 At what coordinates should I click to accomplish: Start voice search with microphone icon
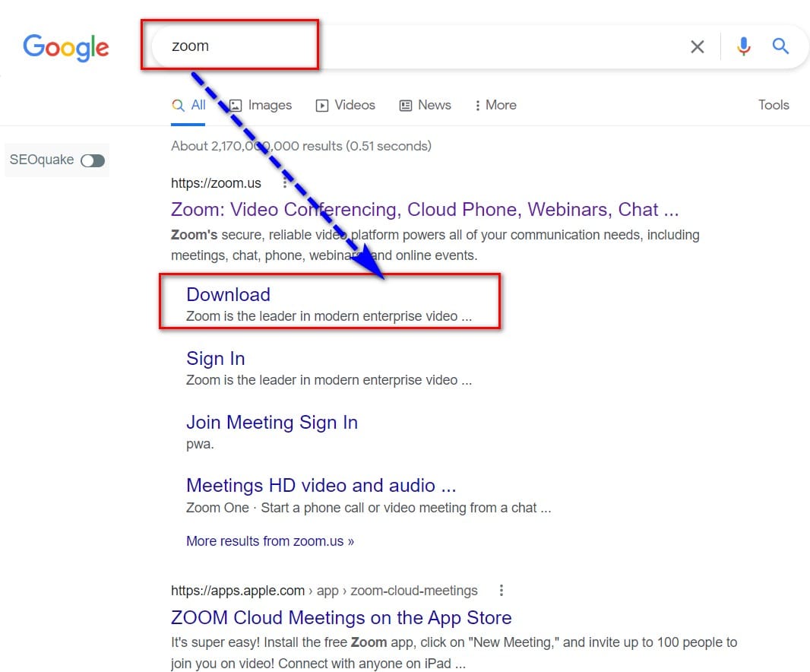(x=743, y=46)
